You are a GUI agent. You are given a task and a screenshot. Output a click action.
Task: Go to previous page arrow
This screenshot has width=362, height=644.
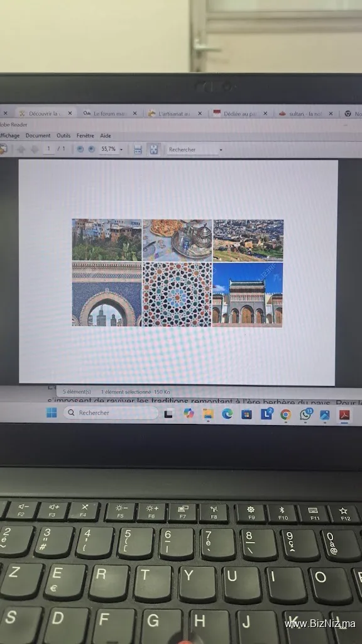(x=21, y=150)
